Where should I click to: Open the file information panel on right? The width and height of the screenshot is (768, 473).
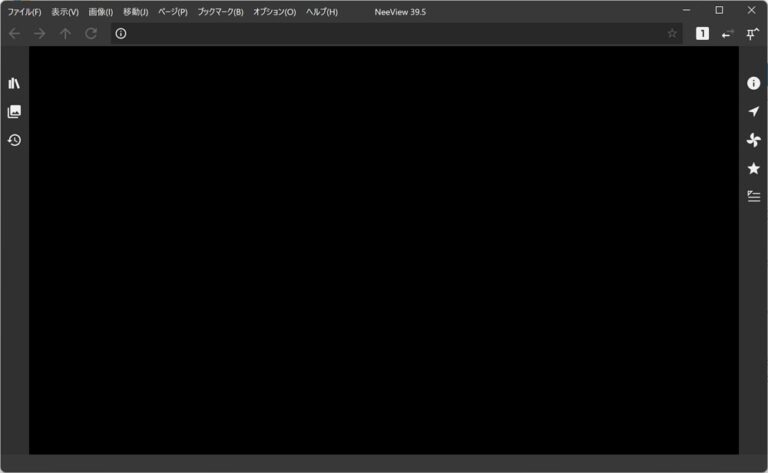(x=754, y=83)
